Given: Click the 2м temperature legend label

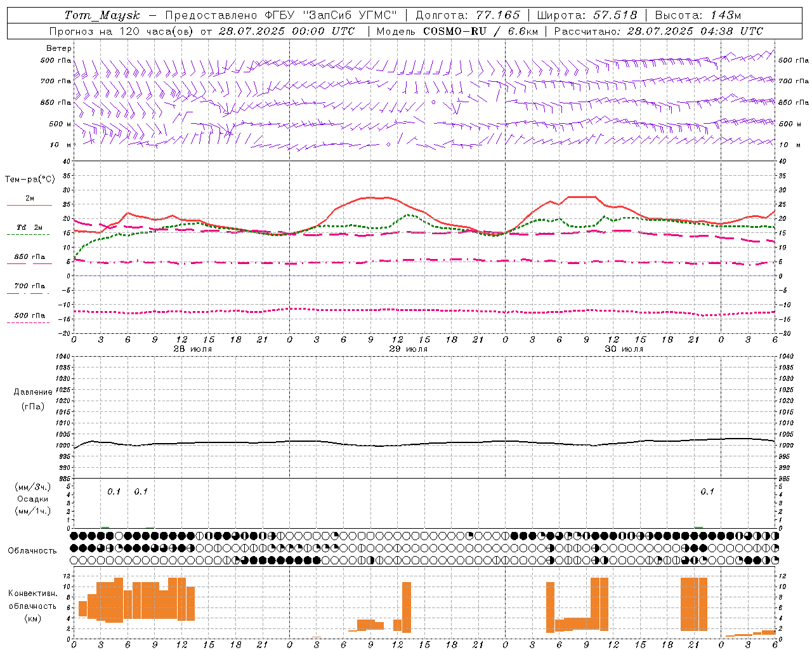Looking at the screenshot, I should (30, 199).
